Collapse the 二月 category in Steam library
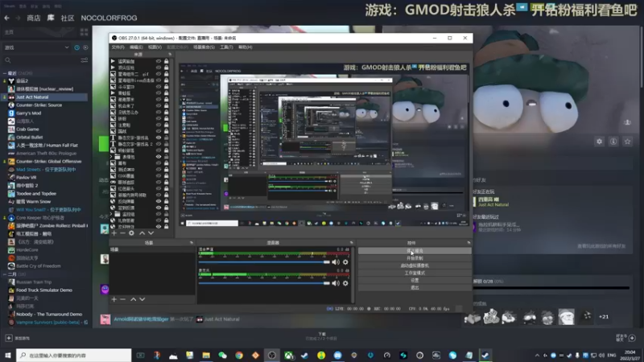Screen dimensions: 644x362 pos(5,274)
